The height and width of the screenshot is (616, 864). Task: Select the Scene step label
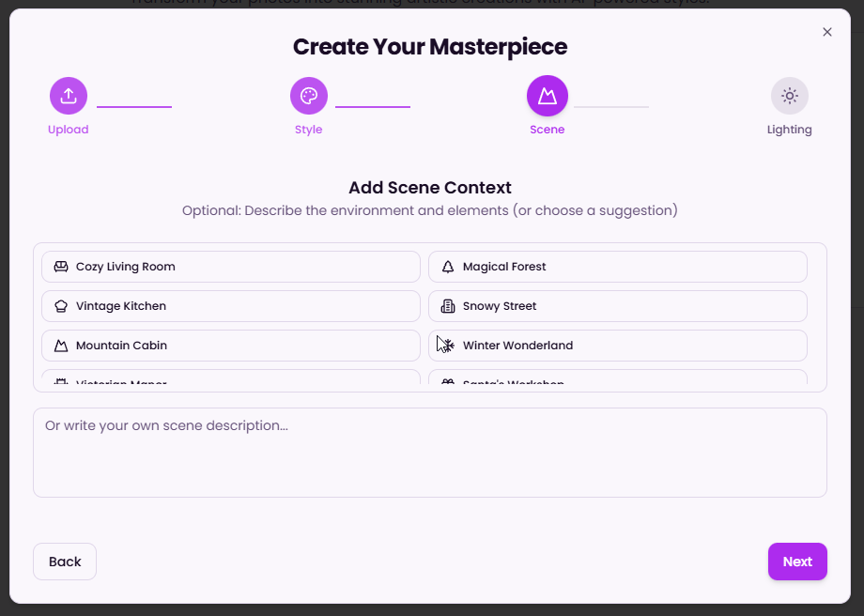point(547,130)
